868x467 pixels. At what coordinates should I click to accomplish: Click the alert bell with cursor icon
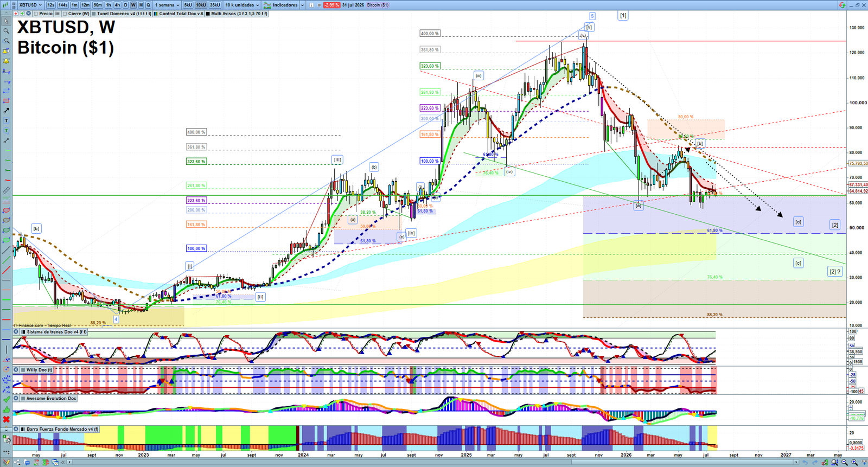pyautogui.click(x=7, y=51)
